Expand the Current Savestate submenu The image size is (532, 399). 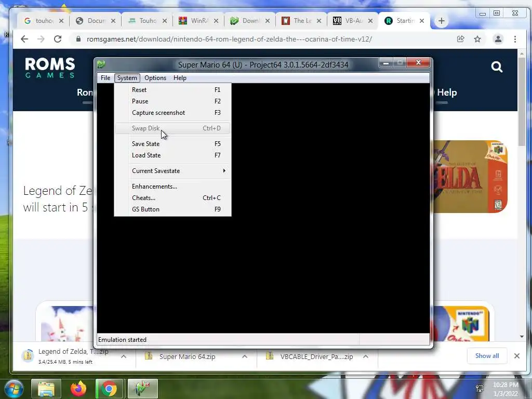tap(172, 171)
